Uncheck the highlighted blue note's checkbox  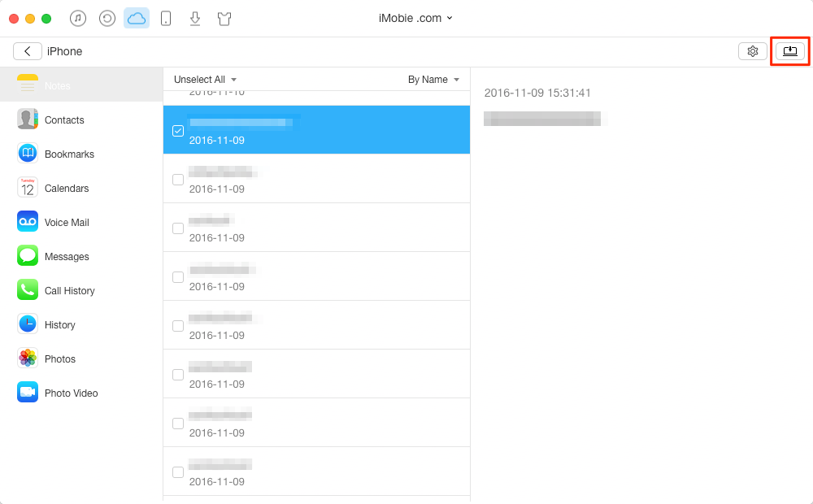click(178, 131)
